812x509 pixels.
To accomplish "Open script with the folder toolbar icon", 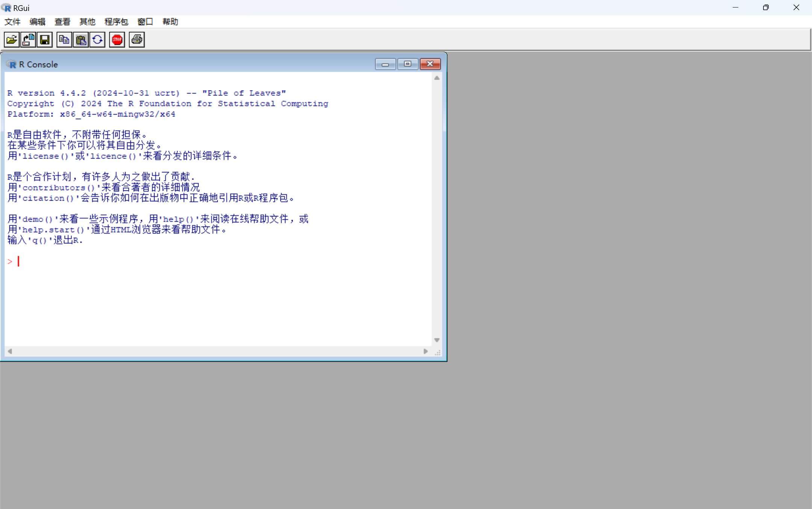I will tap(12, 39).
